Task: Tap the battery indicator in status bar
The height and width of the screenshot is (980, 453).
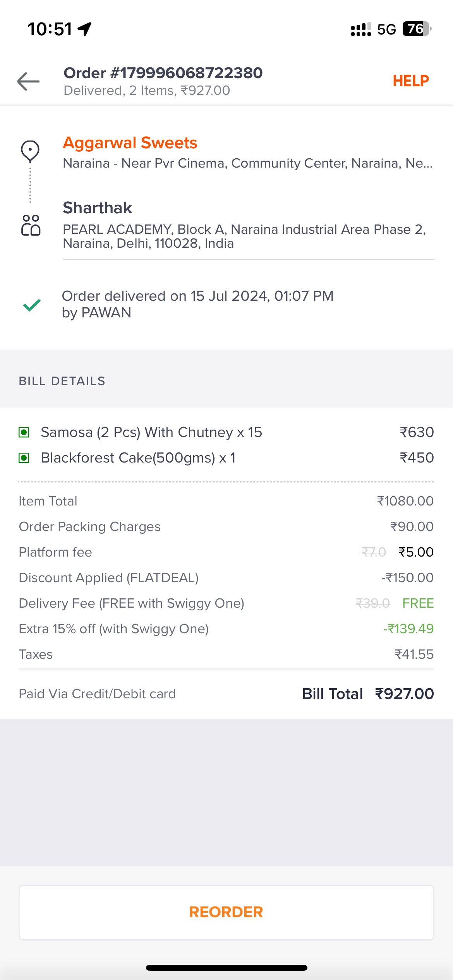Action: click(417, 29)
